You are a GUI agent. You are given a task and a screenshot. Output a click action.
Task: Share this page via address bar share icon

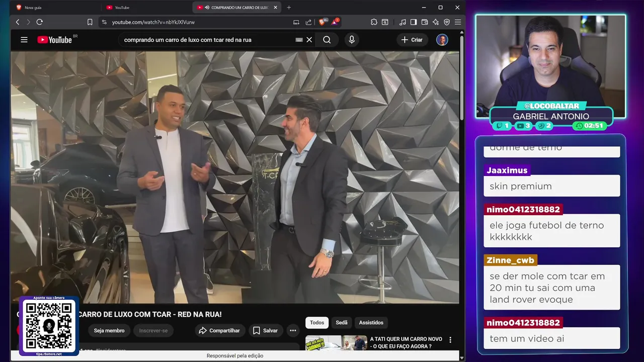pos(308,22)
